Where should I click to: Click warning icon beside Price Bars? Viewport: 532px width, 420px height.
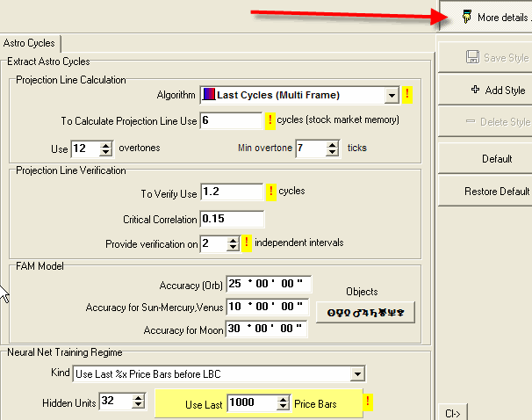(368, 402)
